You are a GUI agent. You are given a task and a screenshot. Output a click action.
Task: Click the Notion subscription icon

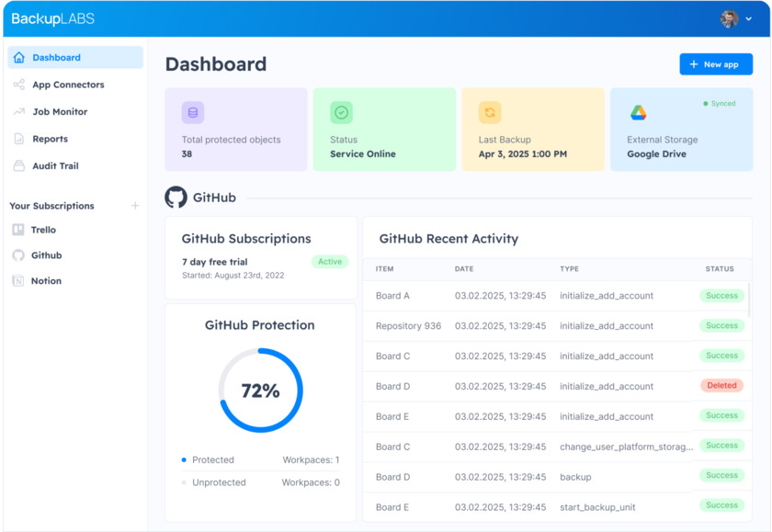click(x=18, y=281)
